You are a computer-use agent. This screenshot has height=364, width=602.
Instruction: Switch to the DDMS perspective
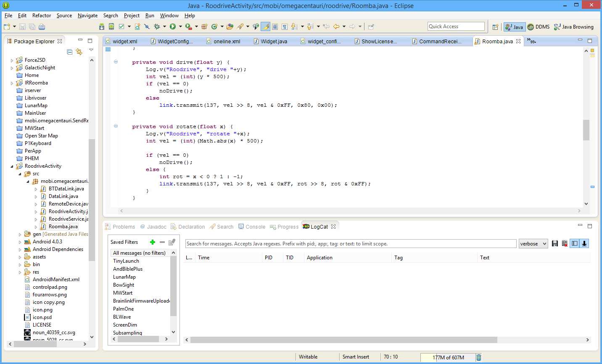539,27
